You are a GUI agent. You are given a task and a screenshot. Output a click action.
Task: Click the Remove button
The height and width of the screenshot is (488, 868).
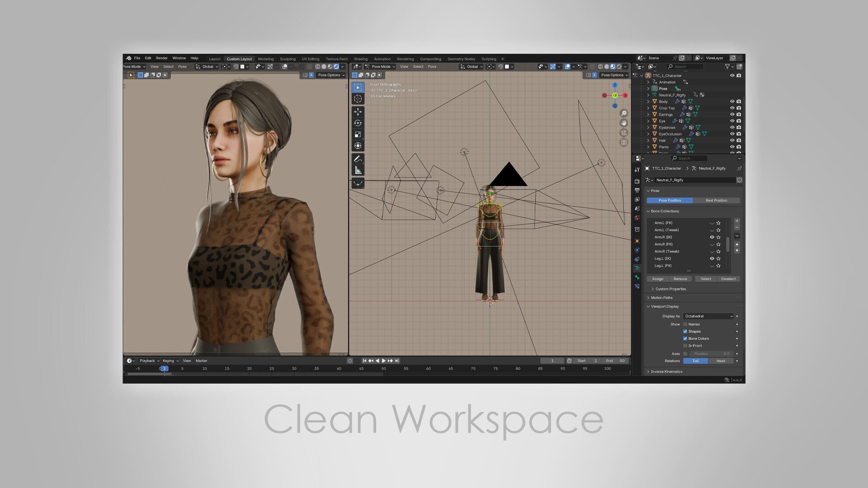click(x=680, y=279)
